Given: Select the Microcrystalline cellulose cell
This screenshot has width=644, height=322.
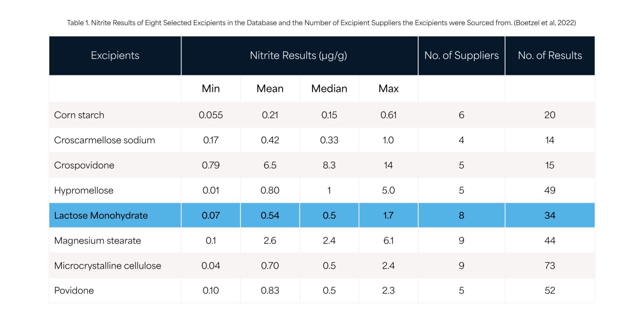Looking at the screenshot, I should tap(108, 266).
